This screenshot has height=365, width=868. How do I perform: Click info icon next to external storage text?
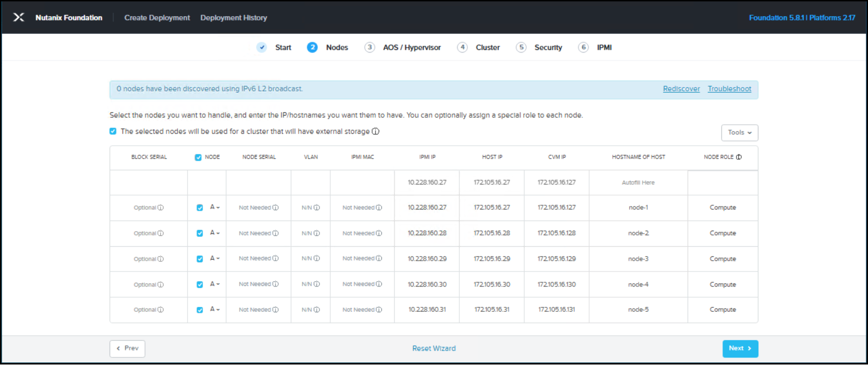pyautogui.click(x=375, y=131)
